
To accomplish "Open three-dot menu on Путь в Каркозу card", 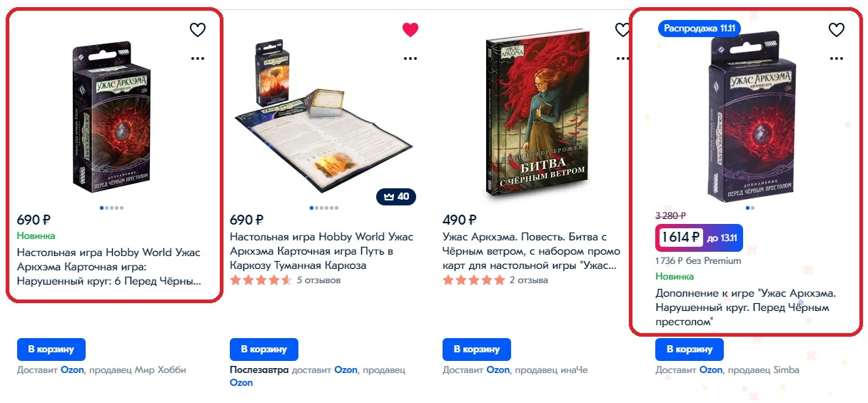I will point(410,58).
